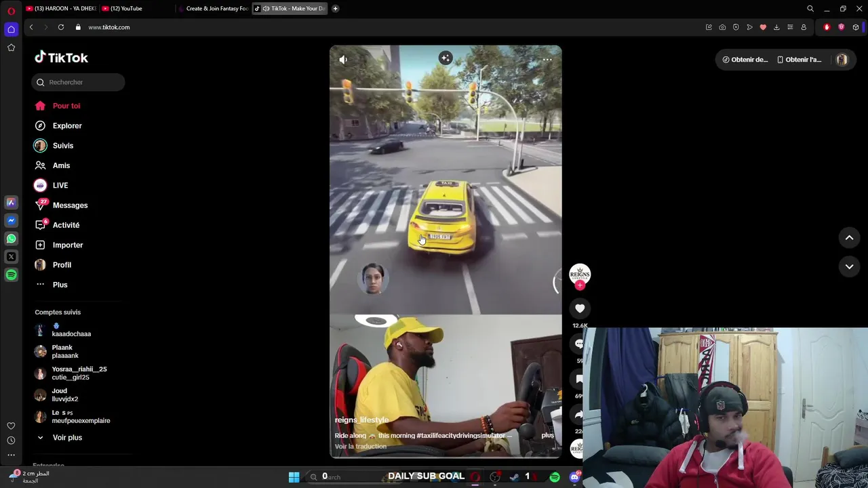
Task: Add page to bookmarks heart icon
Action: point(763,27)
